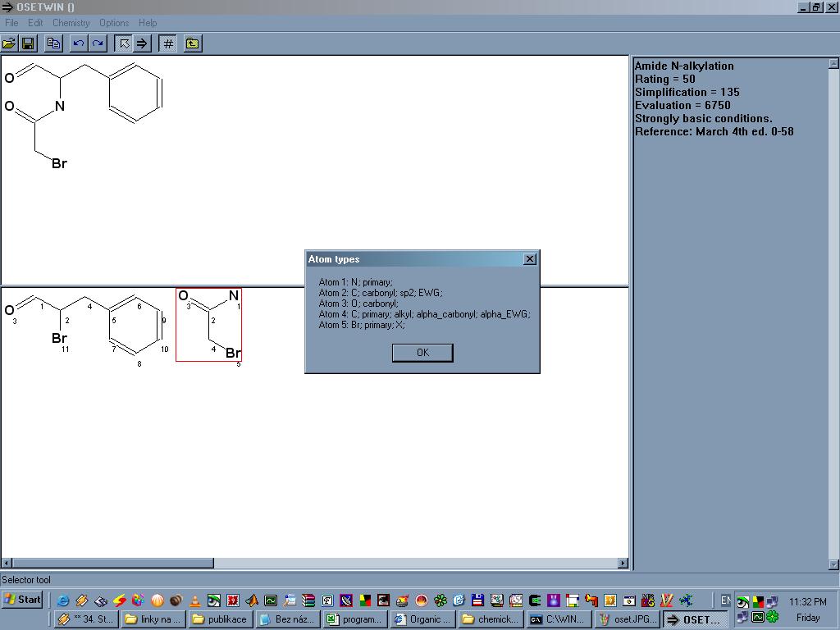
Task: Click the green clover tray icon
Action: pos(772,617)
